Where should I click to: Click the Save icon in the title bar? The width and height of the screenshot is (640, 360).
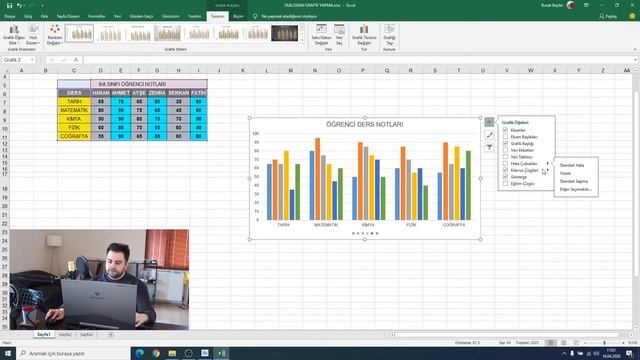(9, 5)
